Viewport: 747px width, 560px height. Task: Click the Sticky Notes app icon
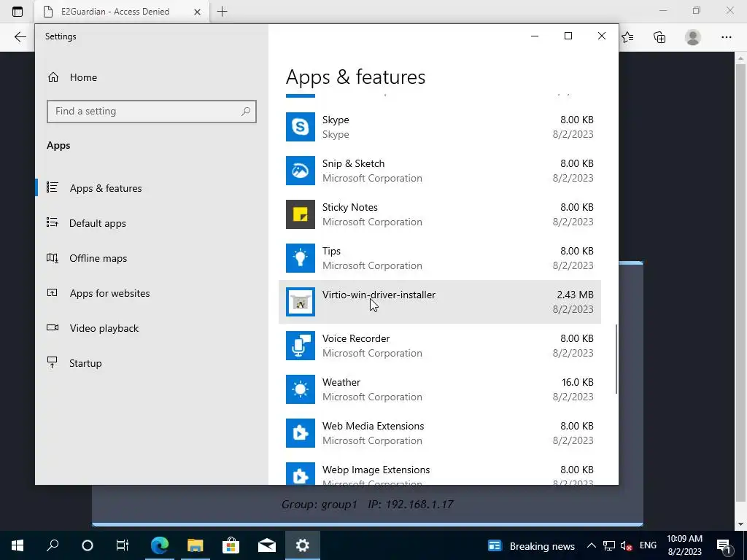pyautogui.click(x=300, y=214)
